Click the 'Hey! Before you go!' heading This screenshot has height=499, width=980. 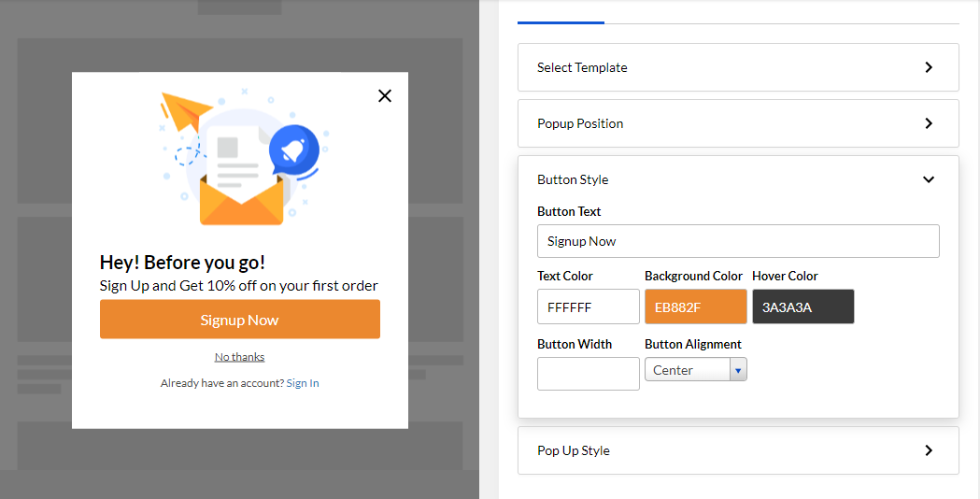[x=182, y=263]
